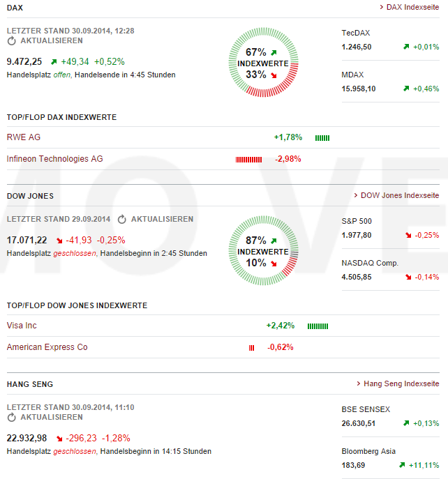Viewport: 448px width, 479px height.
Task: Click the Dow Jones Indexwerte donut chart
Action: (x=263, y=252)
